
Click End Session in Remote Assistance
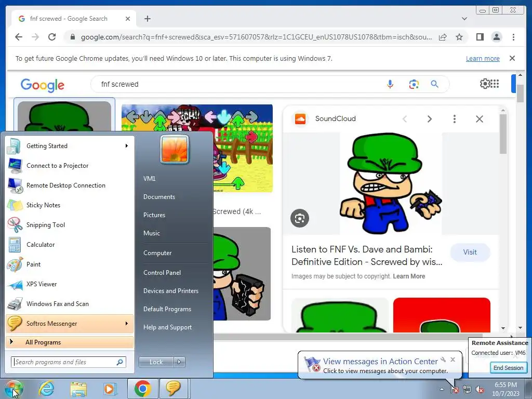(508, 368)
